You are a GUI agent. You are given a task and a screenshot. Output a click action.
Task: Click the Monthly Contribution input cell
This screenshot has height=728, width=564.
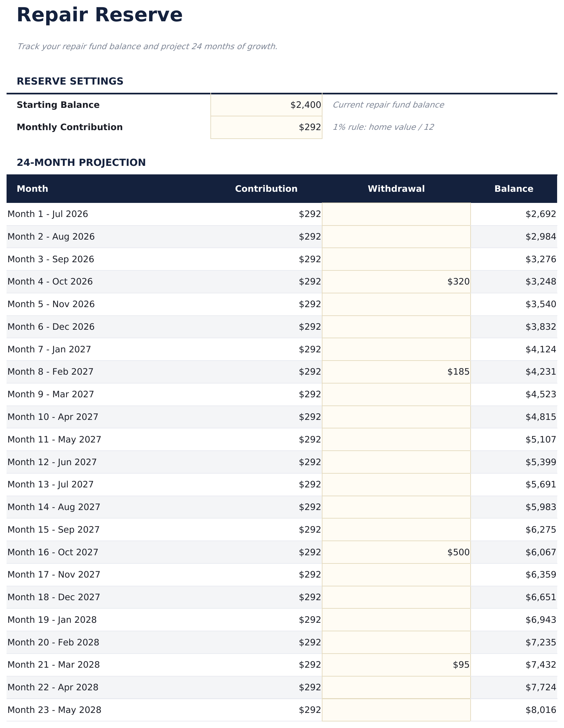[266, 127]
